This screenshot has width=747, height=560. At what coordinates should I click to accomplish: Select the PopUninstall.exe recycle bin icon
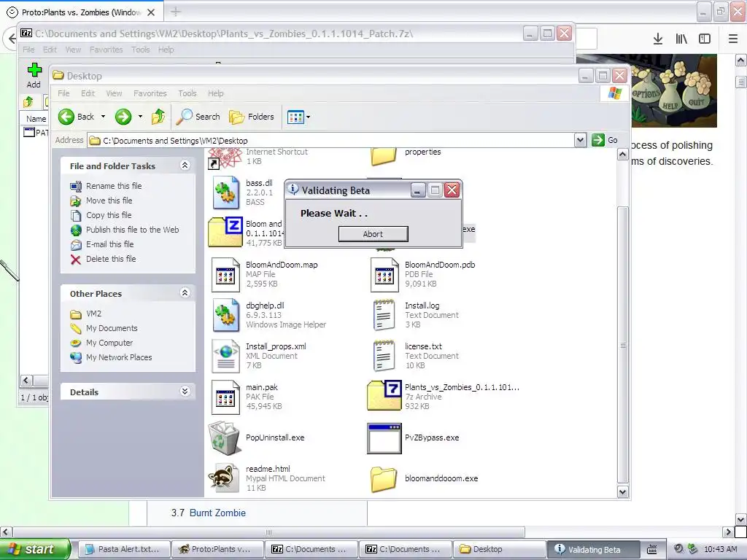(x=225, y=438)
